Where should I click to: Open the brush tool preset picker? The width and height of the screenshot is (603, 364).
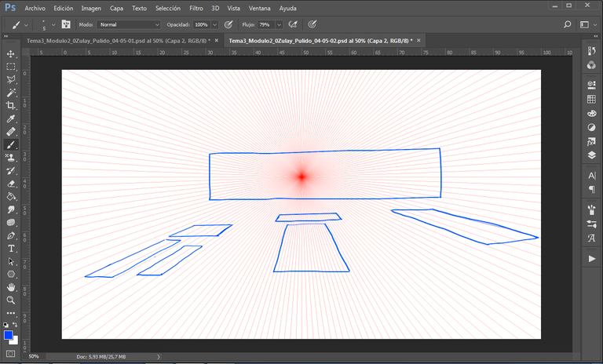[19, 24]
